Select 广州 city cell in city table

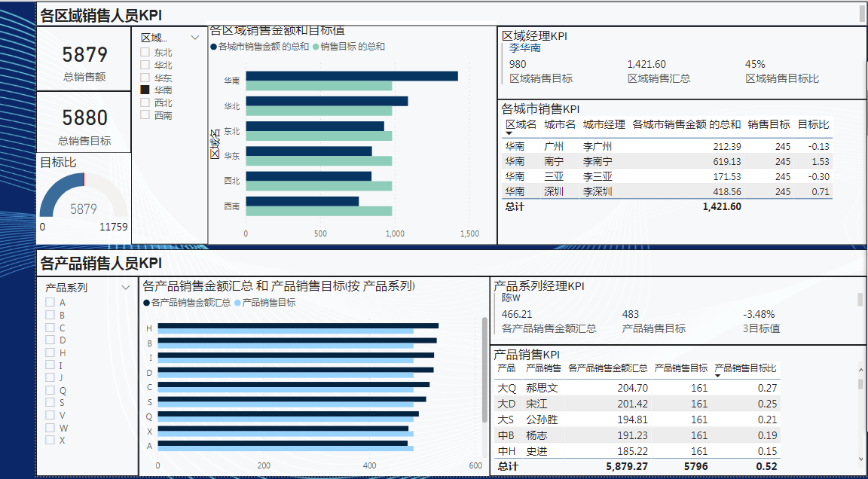tap(554, 147)
